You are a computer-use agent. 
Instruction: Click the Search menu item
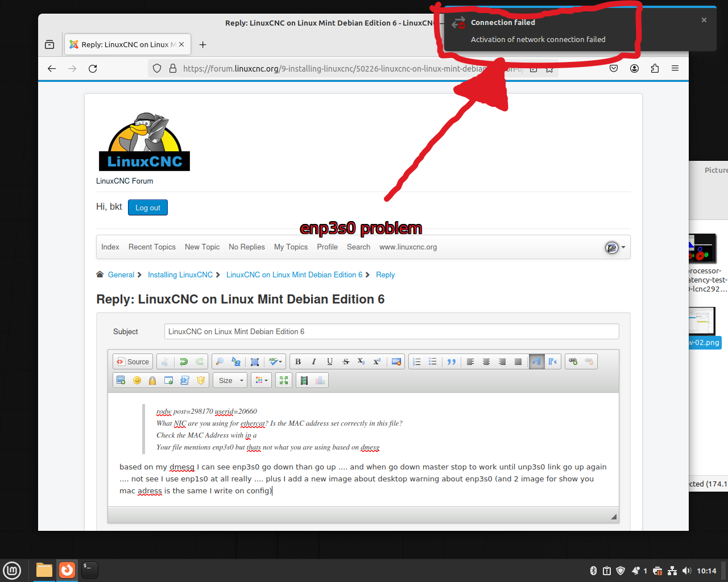click(358, 247)
